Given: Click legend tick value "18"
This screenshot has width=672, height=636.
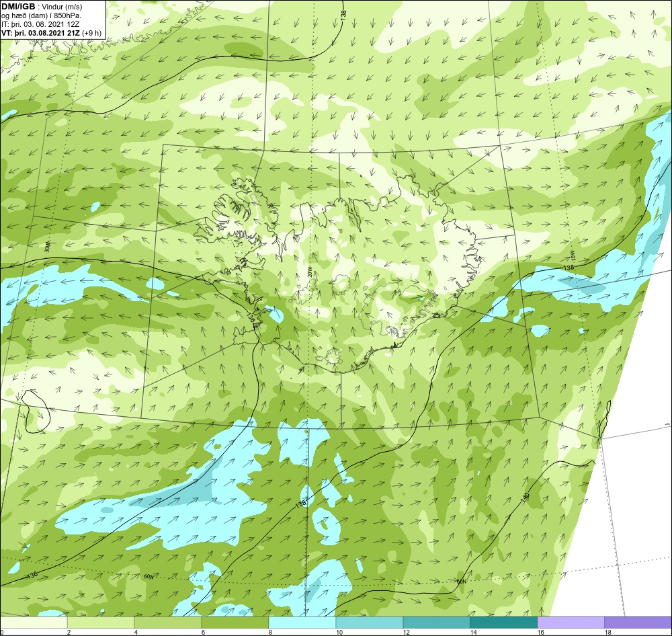Looking at the screenshot, I should pyautogui.click(x=607, y=632).
